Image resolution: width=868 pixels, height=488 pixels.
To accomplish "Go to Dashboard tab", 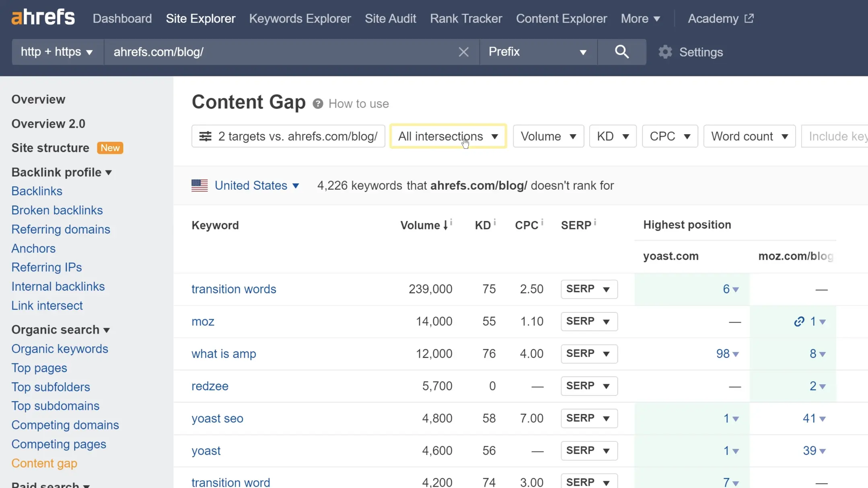I will (x=122, y=18).
